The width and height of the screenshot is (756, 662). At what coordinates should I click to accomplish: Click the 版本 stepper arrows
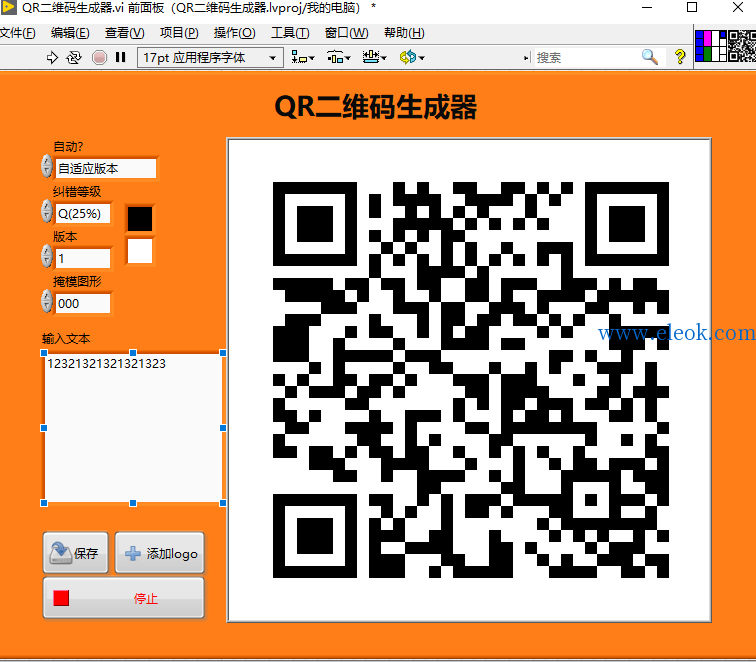point(46,256)
